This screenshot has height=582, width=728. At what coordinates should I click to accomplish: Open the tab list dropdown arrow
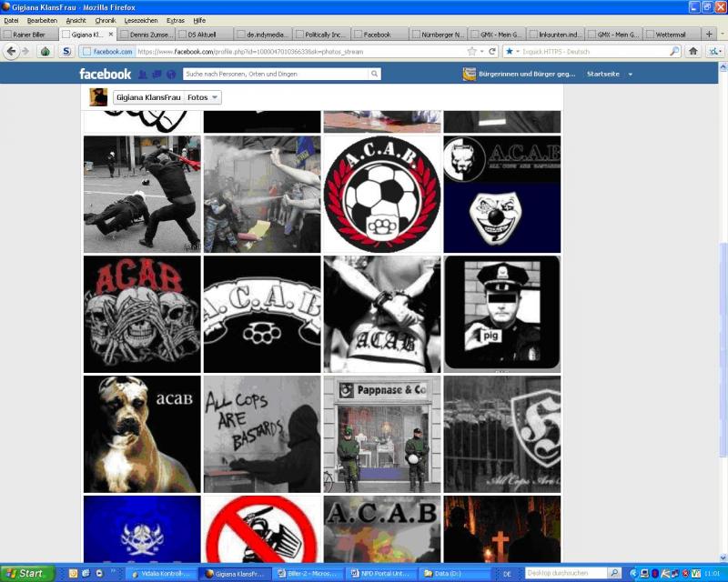[x=722, y=34]
